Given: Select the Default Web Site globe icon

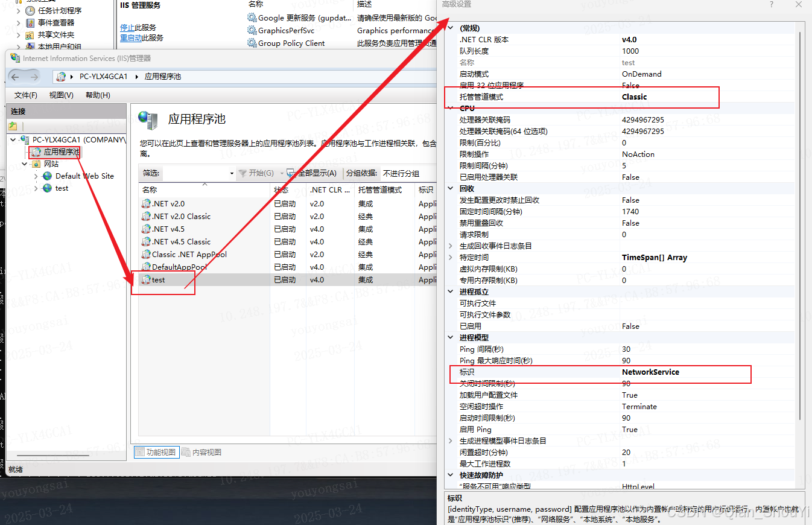Looking at the screenshot, I should pyautogui.click(x=47, y=176).
